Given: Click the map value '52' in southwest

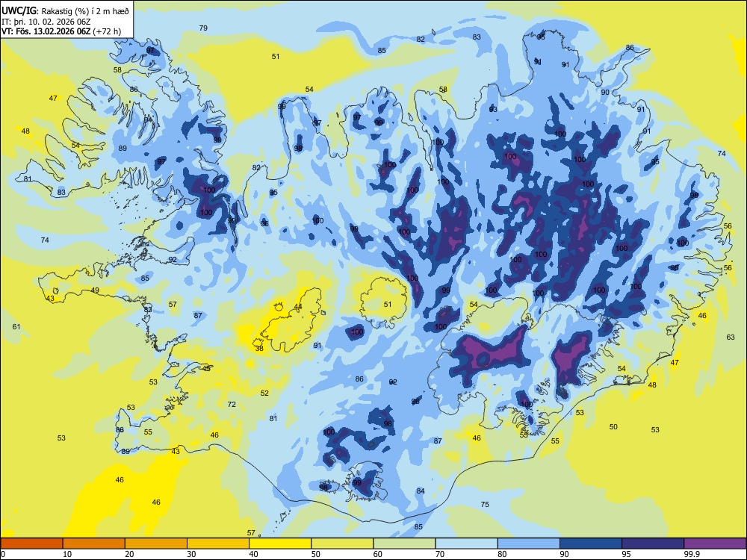Looking at the screenshot, I should pyautogui.click(x=265, y=393).
